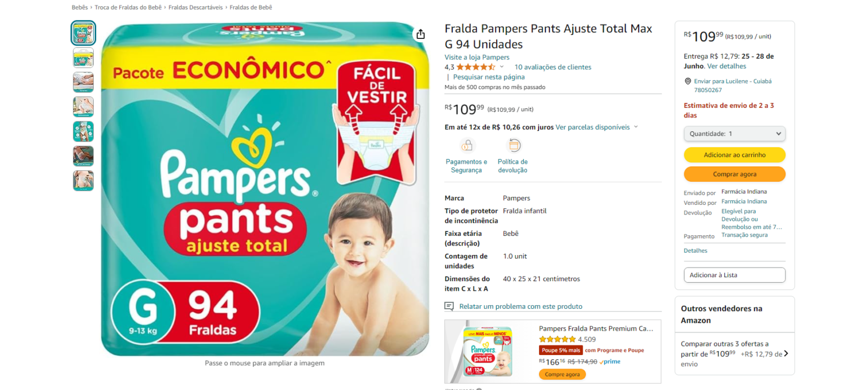
Task: Click report problem speech bubble icon
Action: 449,306
